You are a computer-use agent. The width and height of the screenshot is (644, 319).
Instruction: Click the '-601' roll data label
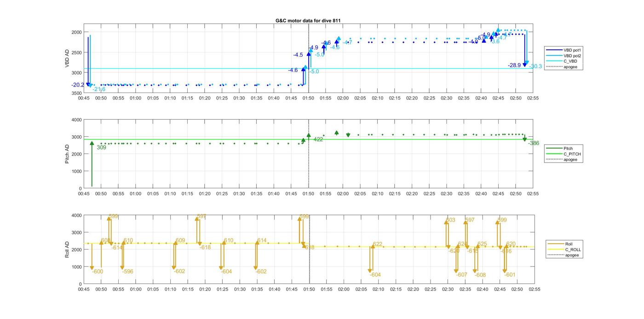click(x=510, y=275)
